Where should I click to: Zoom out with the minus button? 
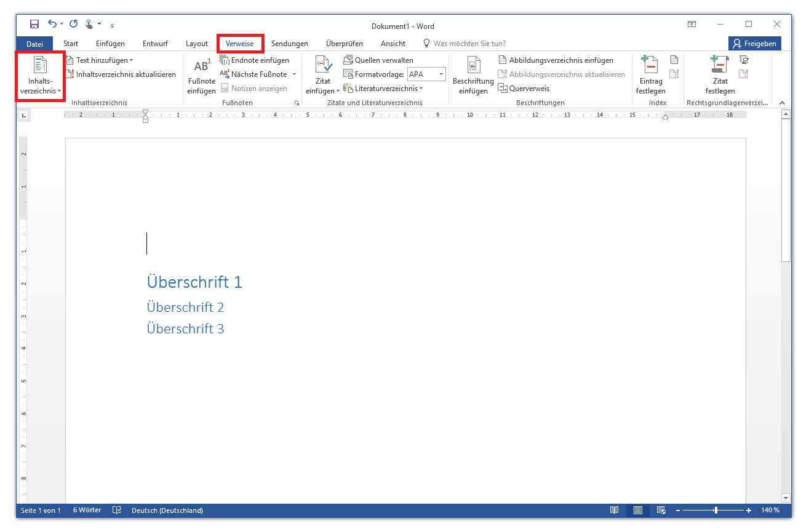(x=678, y=510)
